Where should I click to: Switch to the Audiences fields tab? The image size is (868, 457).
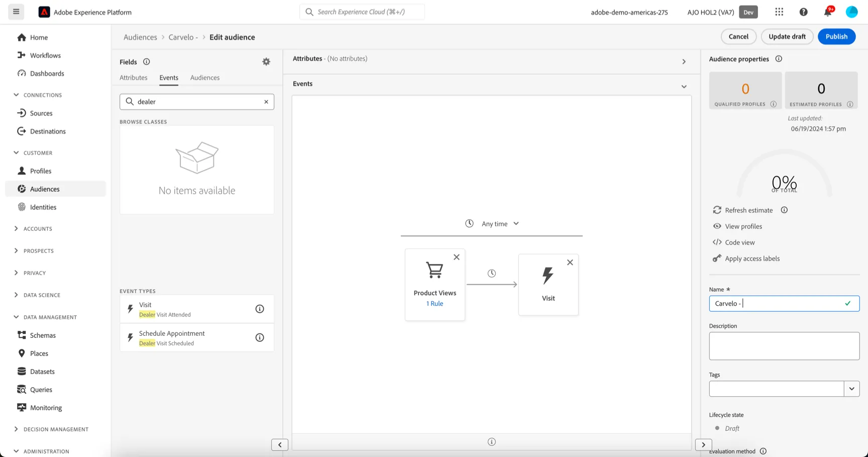click(205, 77)
